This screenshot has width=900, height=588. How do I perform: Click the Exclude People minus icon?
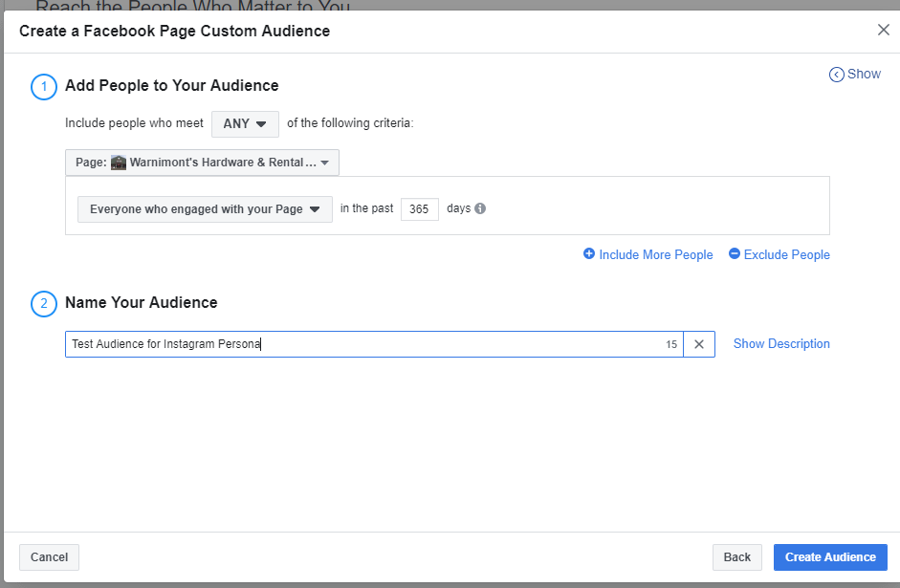point(735,253)
